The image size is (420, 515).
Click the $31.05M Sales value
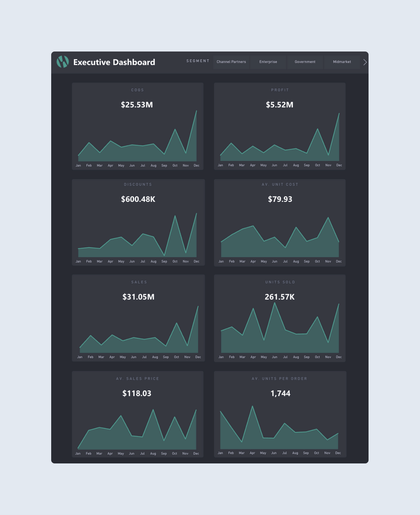138,297
